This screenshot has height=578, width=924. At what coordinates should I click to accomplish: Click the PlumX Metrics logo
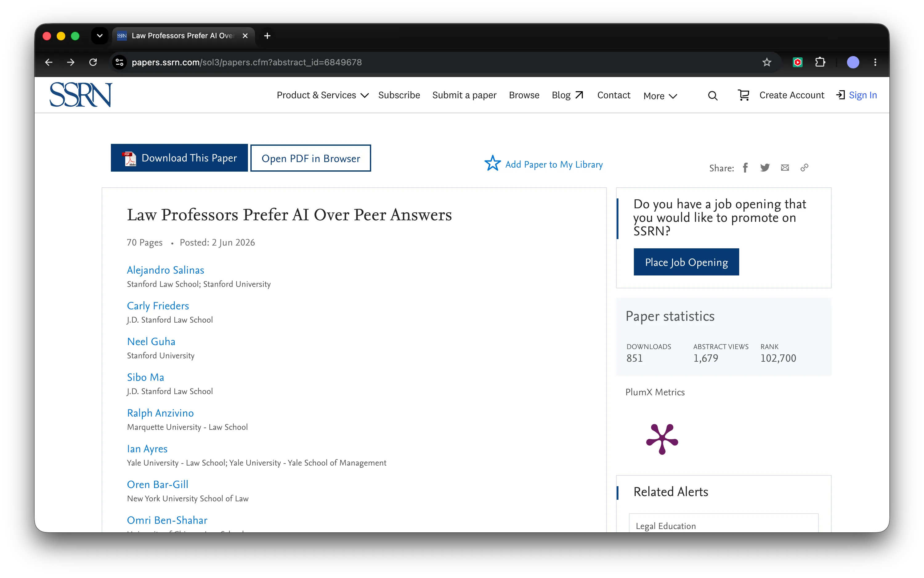[662, 439]
